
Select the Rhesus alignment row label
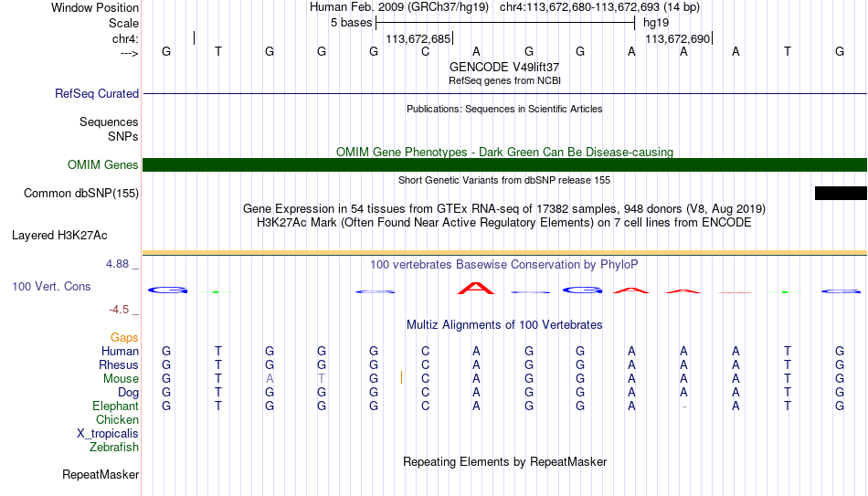(x=119, y=364)
